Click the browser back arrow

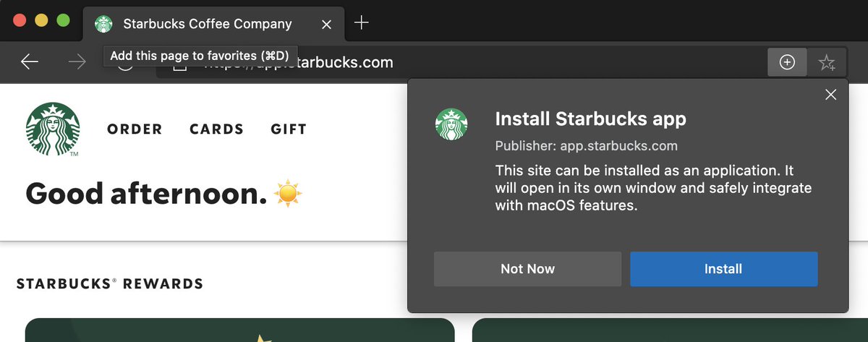point(30,62)
